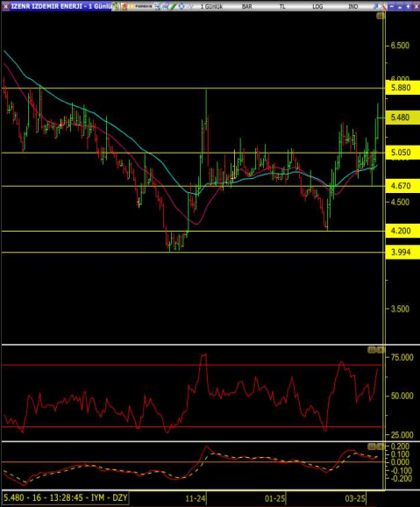The width and height of the screenshot is (420, 507).
Task: Click the blue list icon in toolbar
Action: tap(157, 6)
